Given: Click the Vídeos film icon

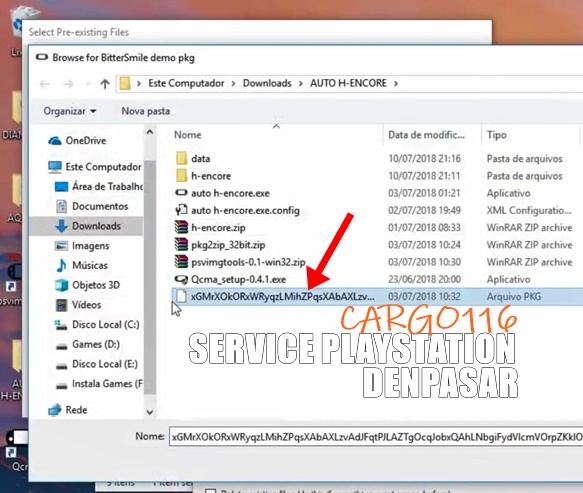Looking at the screenshot, I should click(61, 305).
